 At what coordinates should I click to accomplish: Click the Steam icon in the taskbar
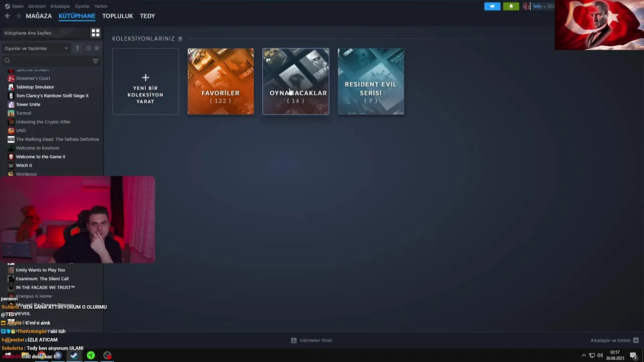[74, 355]
